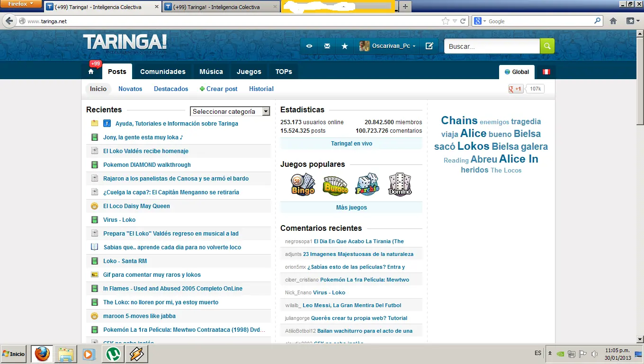Open the Dominó game icon
This screenshot has width=644, height=364.
tap(400, 184)
